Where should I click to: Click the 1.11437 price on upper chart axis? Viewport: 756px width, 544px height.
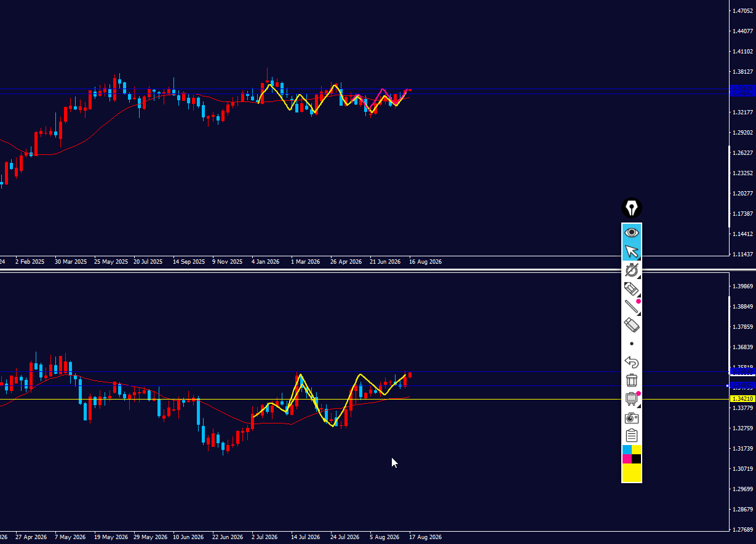click(743, 254)
